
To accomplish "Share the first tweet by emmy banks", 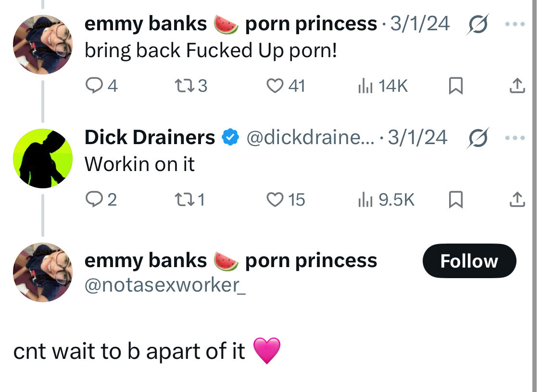I will (x=516, y=86).
